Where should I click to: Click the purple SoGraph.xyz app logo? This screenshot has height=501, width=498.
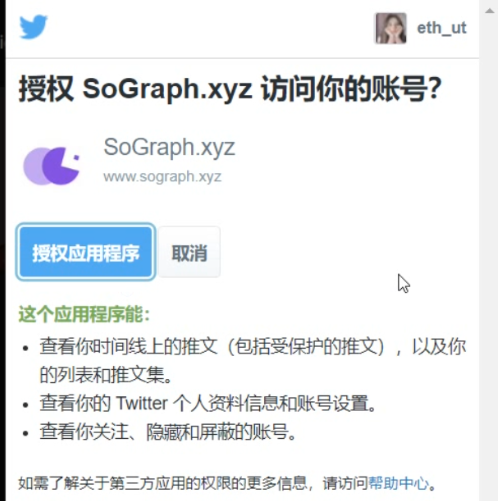click(x=52, y=166)
